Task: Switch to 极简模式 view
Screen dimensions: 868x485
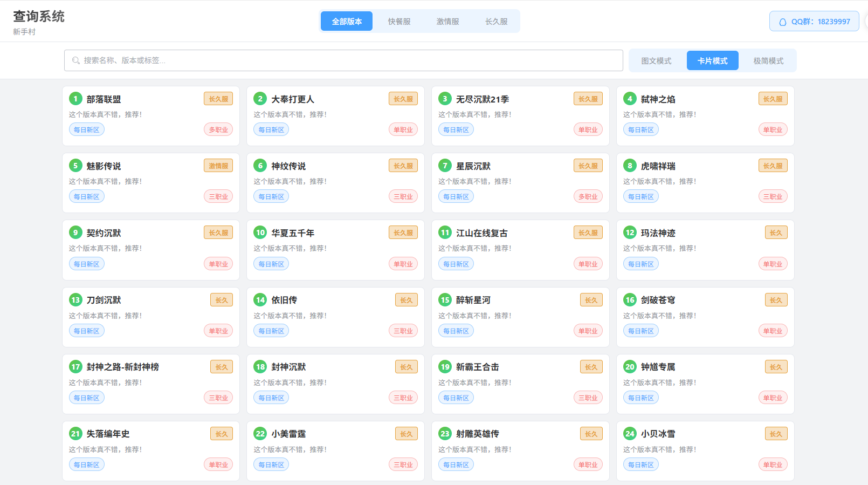Action: point(768,61)
